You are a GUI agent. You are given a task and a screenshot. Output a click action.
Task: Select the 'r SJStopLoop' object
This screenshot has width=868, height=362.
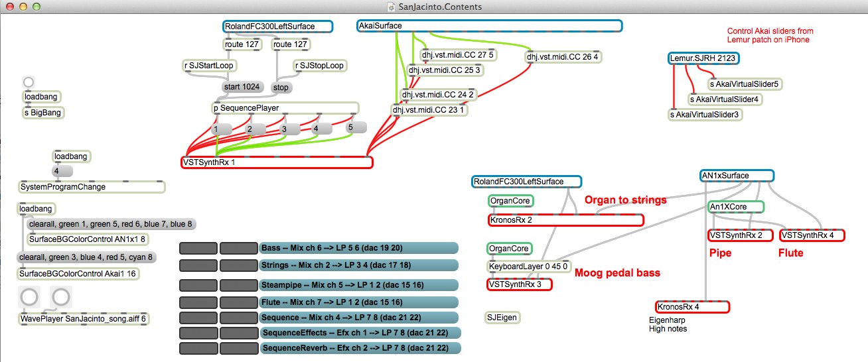point(320,66)
